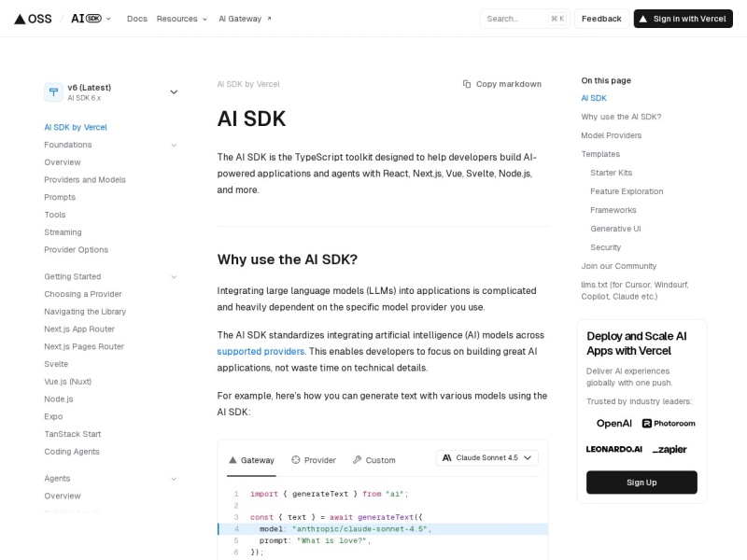The image size is (747, 560).
Task: Click the Photoroom logo
Action: tap(669, 424)
